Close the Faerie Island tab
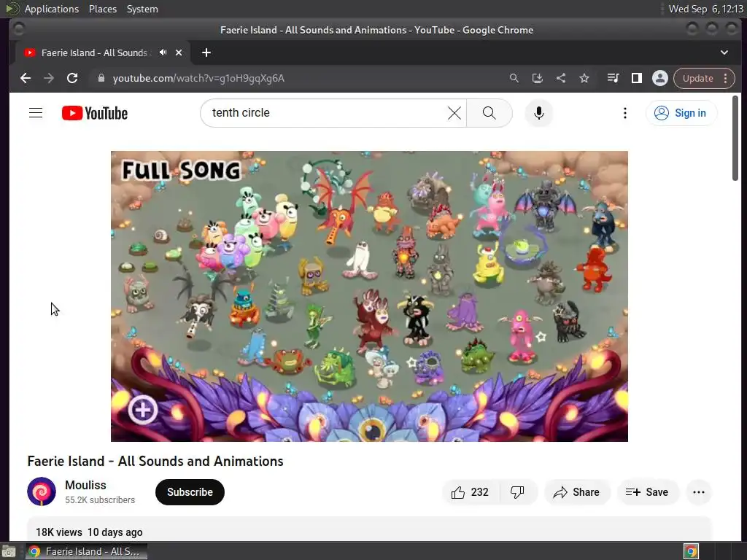This screenshot has height=560, width=747. point(179,52)
